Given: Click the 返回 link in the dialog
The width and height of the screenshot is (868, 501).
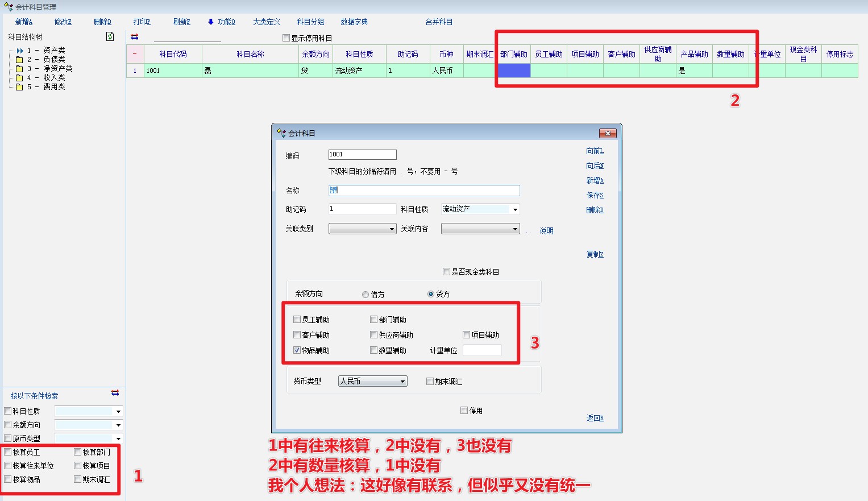Looking at the screenshot, I should [x=595, y=418].
